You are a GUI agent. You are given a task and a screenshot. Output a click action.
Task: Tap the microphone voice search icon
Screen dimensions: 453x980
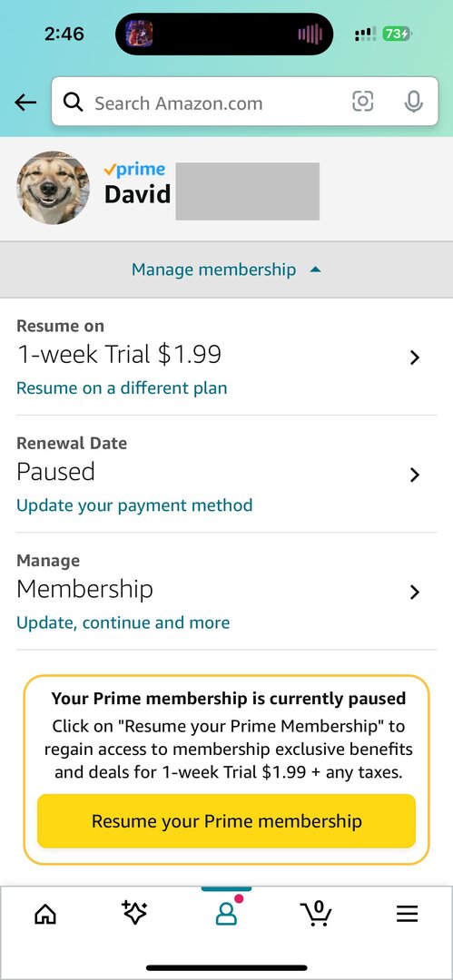pos(413,102)
